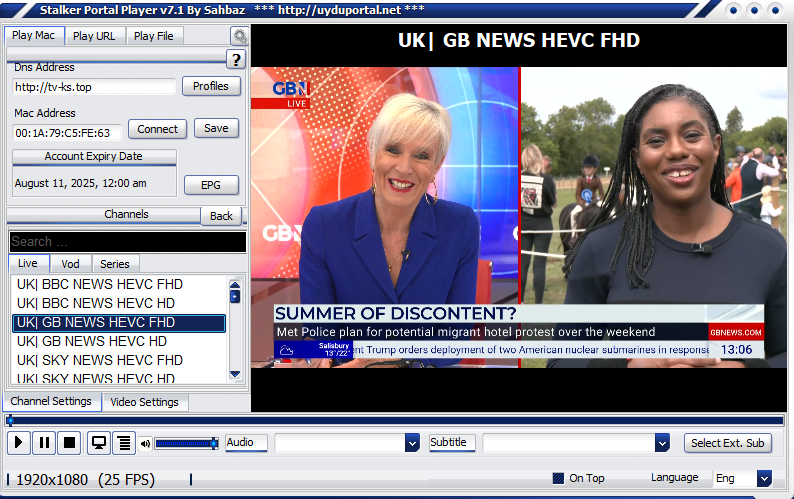The width and height of the screenshot is (794, 499).
Task: Pause the stream with Pause button
Action: click(x=44, y=443)
